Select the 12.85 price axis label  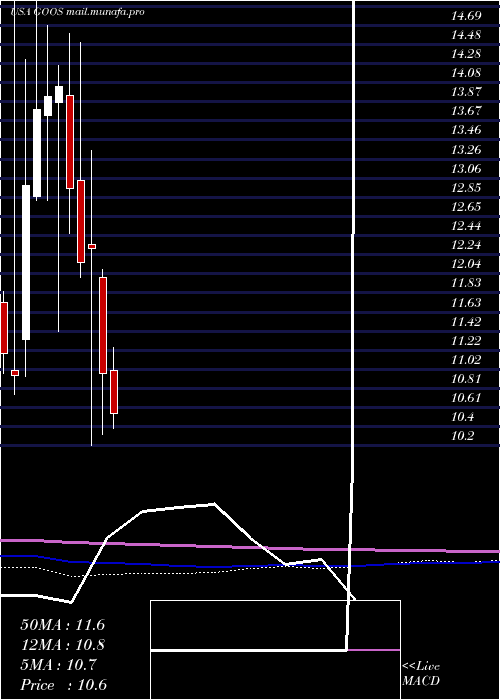[x=466, y=188]
